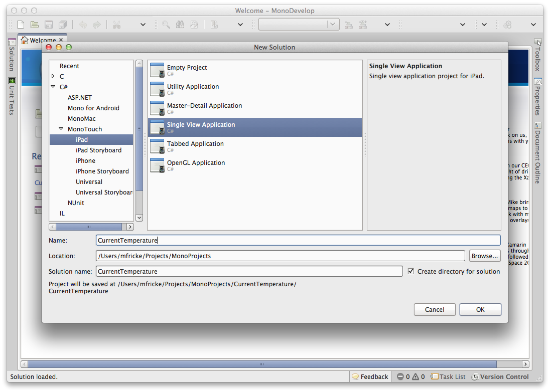Click the Redo toolbar icon

coord(96,25)
